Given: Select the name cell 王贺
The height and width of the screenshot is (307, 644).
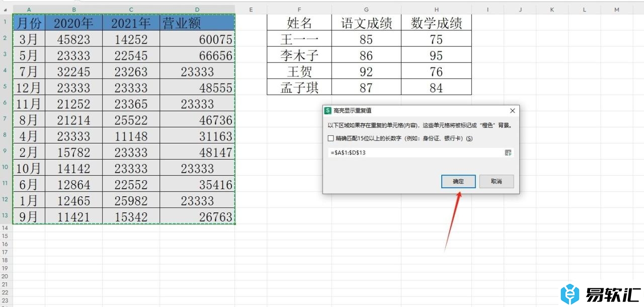Looking at the screenshot, I should click(x=299, y=71).
